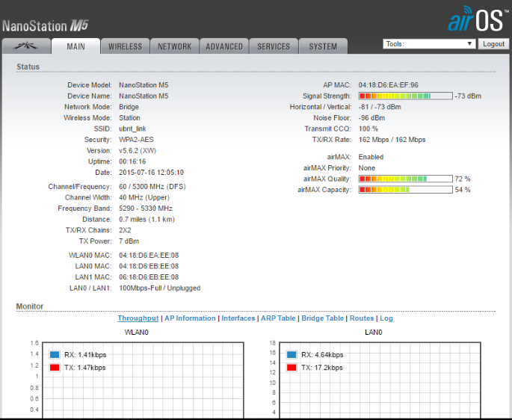Click the airMAX Quality bar
The image size is (512, 420).
pos(406,179)
